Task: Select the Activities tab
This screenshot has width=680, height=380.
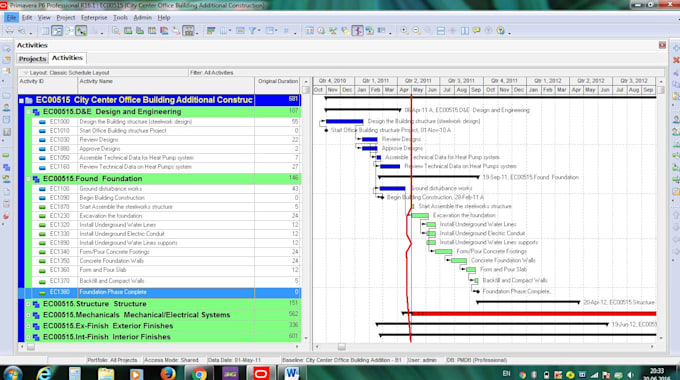Action: [x=67, y=58]
